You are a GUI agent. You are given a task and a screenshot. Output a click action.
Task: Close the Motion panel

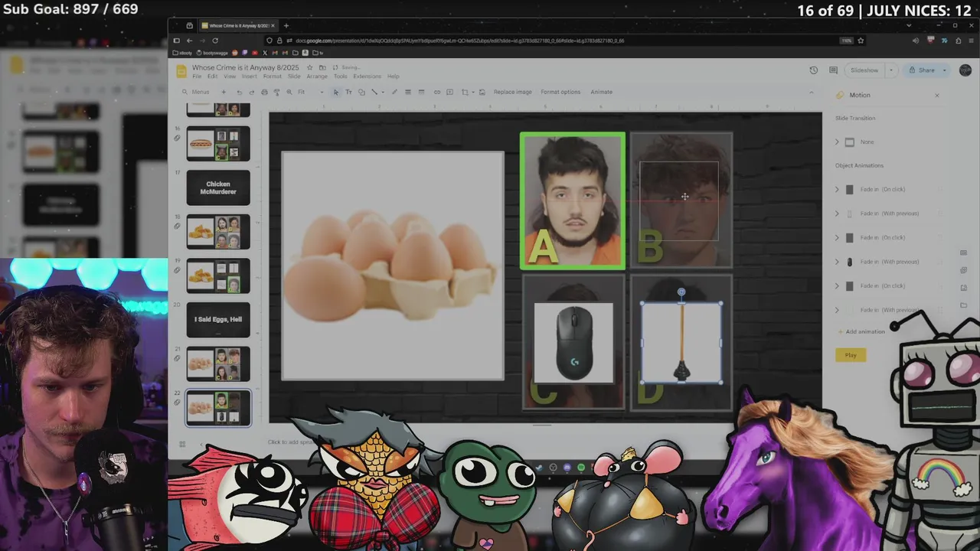pos(936,95)
